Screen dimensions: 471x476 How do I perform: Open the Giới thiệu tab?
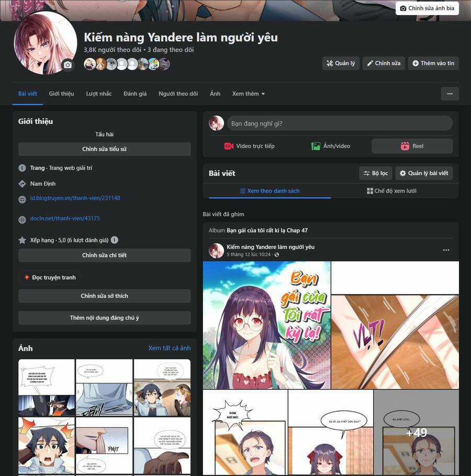[61, 94]
